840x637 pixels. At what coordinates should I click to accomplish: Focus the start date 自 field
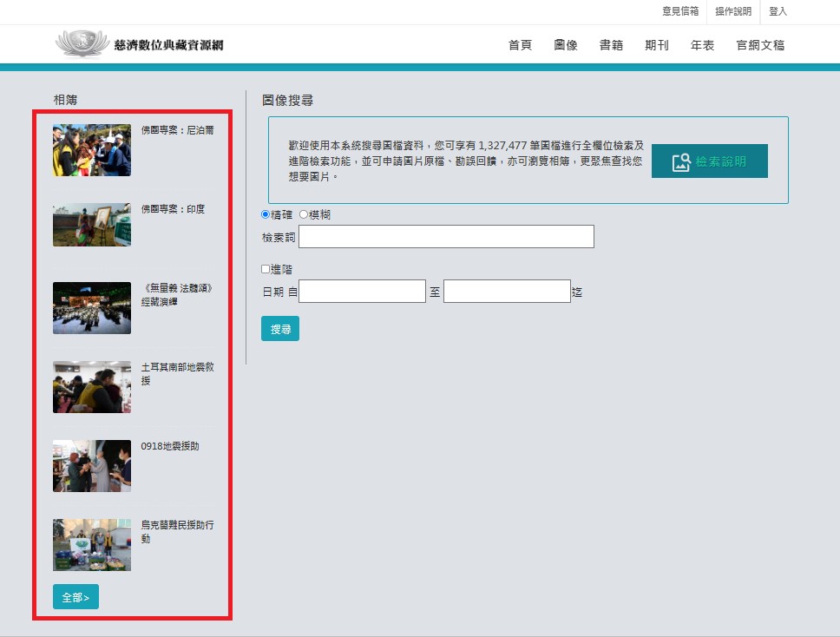point(362,291)
